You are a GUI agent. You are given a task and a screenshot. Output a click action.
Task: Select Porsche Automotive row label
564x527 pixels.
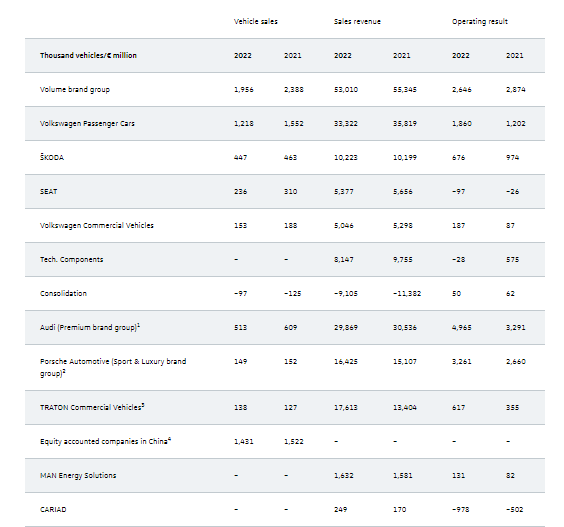click(113, 367)
